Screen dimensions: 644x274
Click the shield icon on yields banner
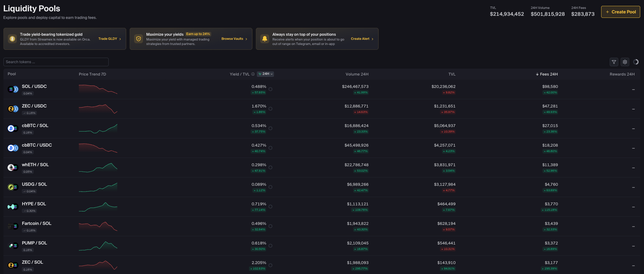point(139,39)
